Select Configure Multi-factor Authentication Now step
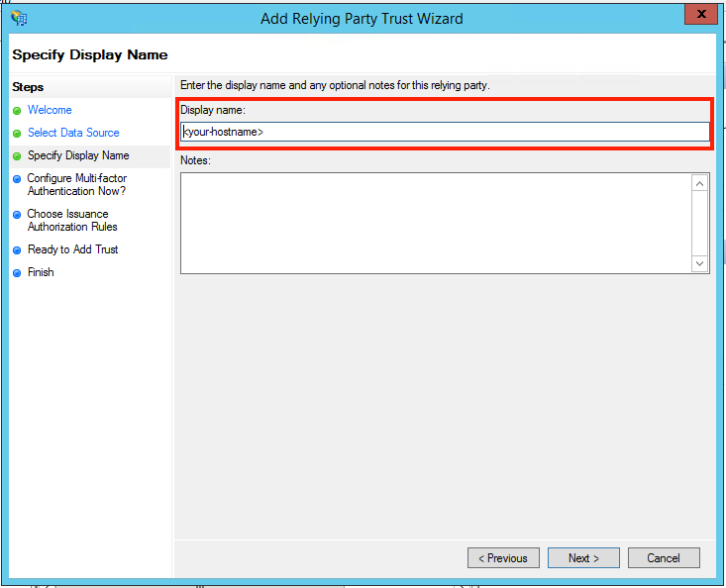This screenshot has width=726, height=588. [x=77, y=184]
